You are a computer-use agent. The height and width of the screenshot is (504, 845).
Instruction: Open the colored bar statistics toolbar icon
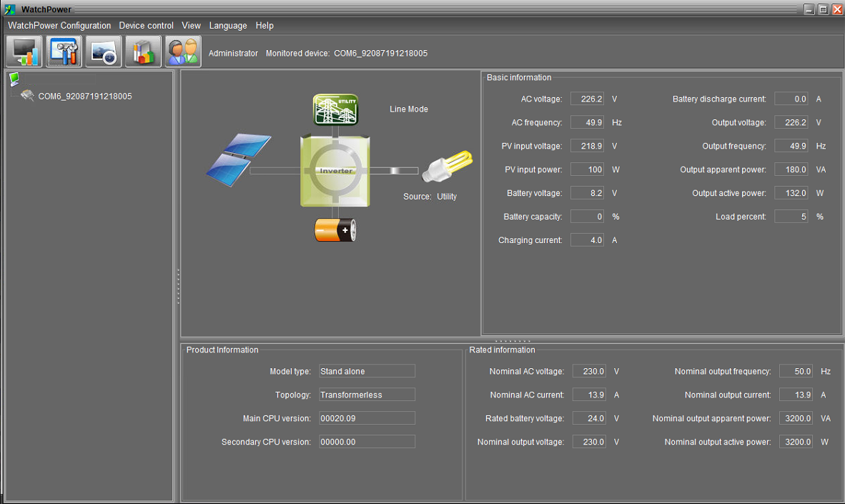click(x=144, y=51)
